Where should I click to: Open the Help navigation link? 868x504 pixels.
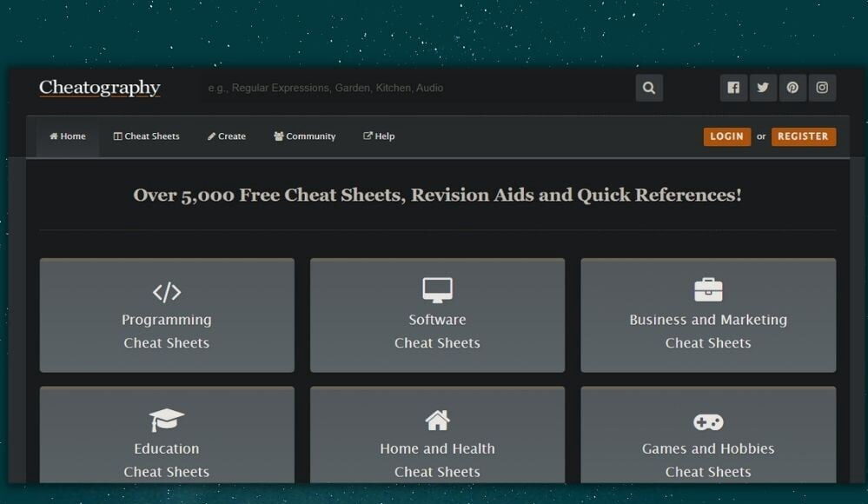379,136
